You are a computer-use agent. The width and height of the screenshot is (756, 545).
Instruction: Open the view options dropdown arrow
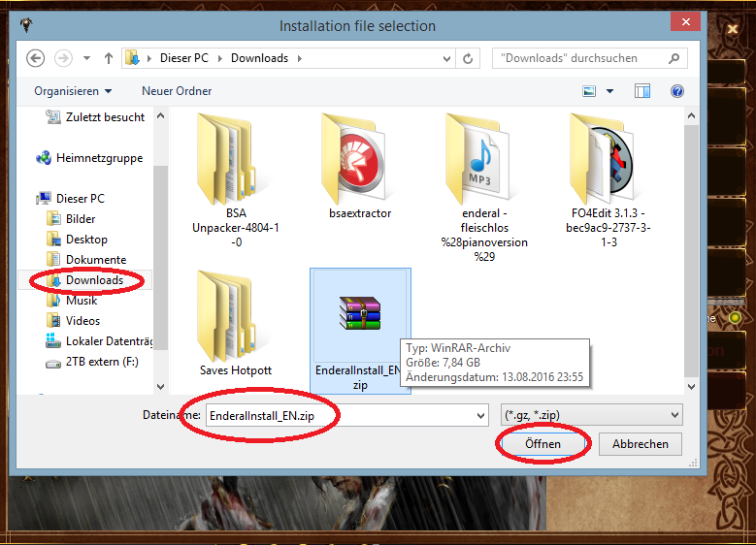[610, 91]
